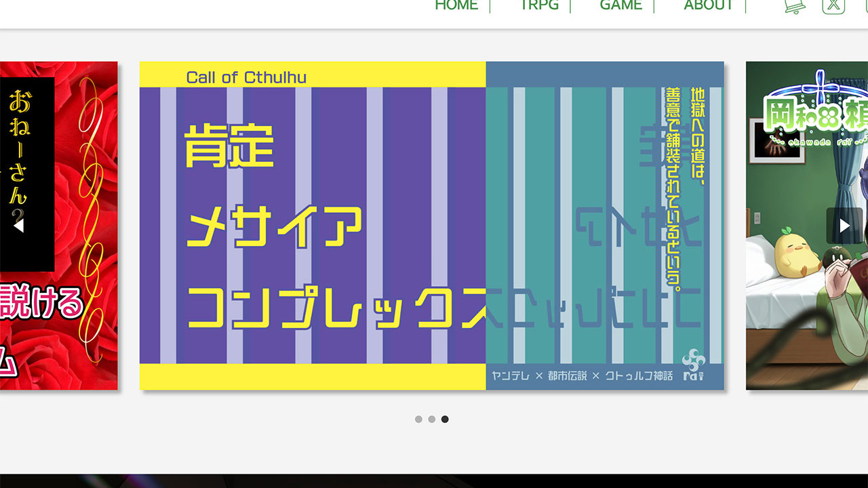Open the GAME menu item
Image resolution: width=868 pixels, height=488 pixels.
tap(621, 5)
